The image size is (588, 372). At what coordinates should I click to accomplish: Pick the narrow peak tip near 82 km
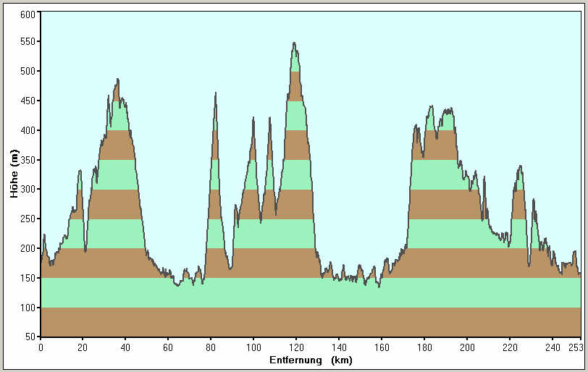(215, 93)
